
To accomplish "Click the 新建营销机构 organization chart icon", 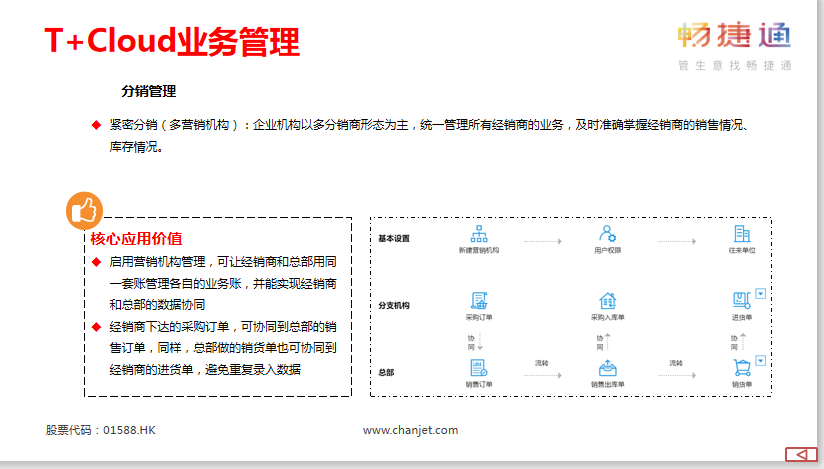I will point(478,233).
